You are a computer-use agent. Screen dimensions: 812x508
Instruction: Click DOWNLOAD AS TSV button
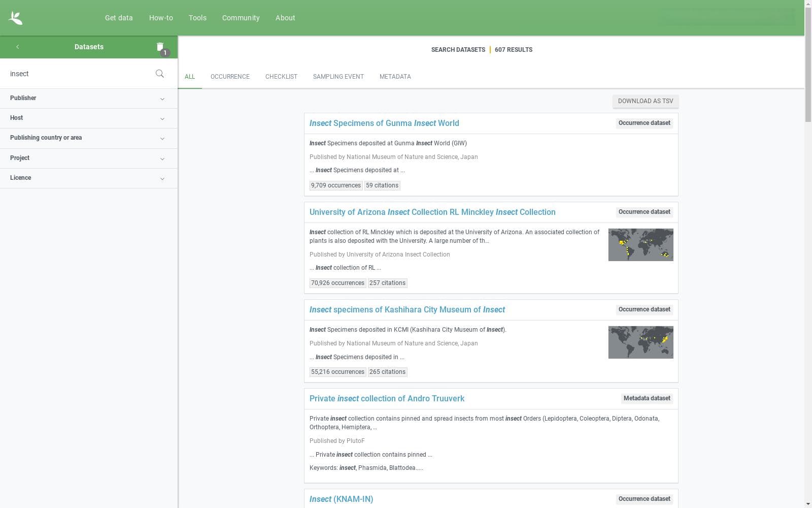[646, 101]
